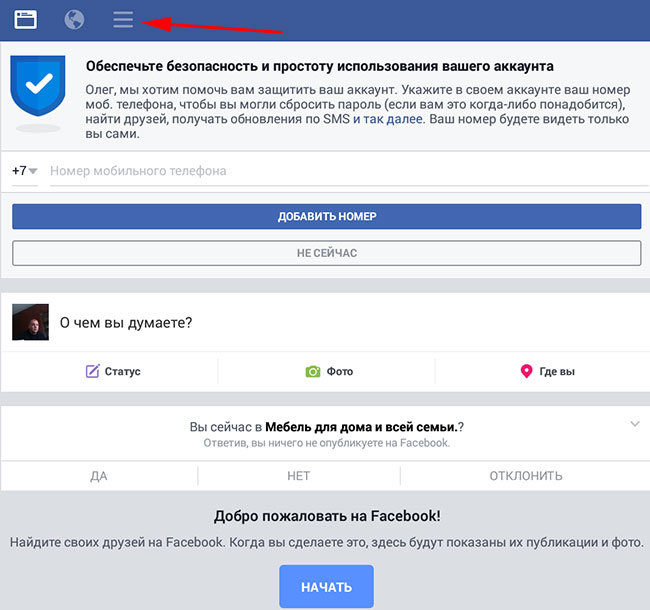Choose ОТКЛОНИТЬ on the location prompt
Image resolution: width=650 pixels, height=610 pixels.
525,476
